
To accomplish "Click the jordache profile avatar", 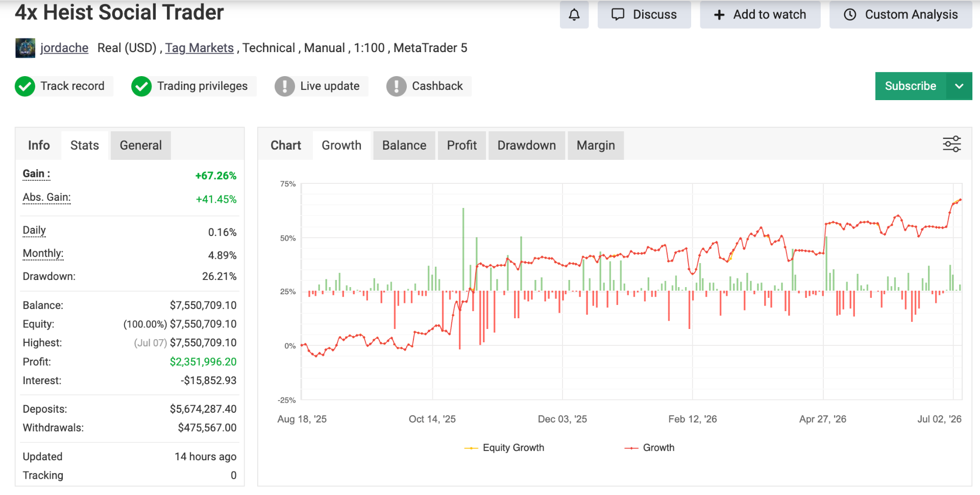I will coord(25,48).
